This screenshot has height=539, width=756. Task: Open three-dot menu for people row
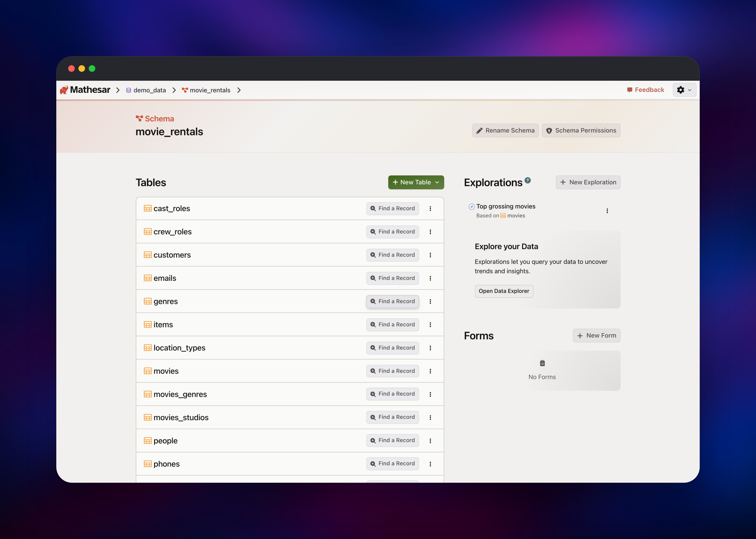point(430,441)
